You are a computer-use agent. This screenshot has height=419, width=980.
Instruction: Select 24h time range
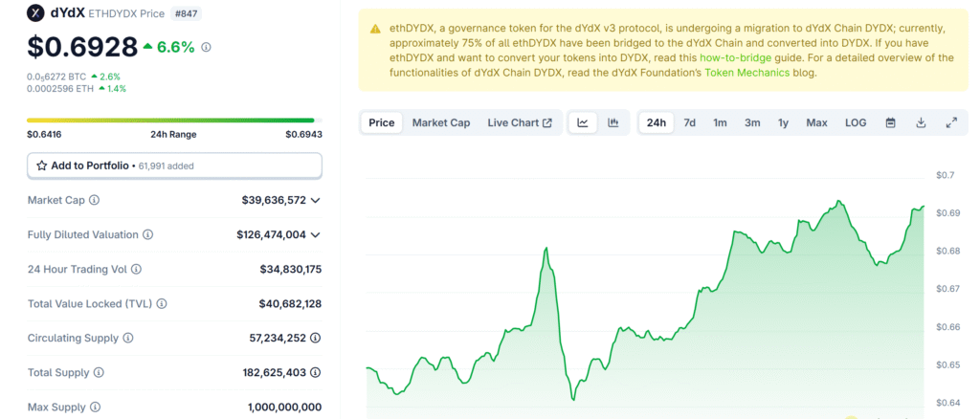[657, 123]
